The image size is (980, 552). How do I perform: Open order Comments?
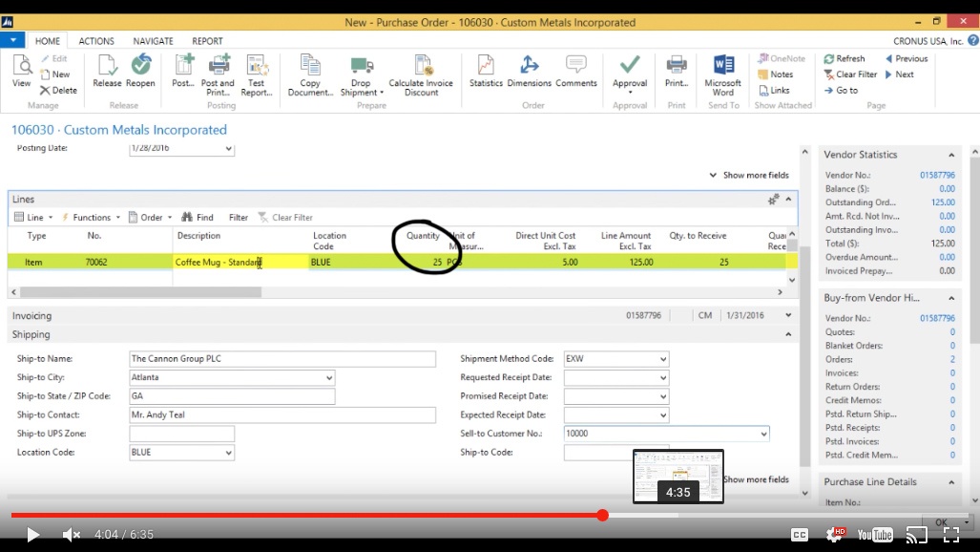[576, 71]
